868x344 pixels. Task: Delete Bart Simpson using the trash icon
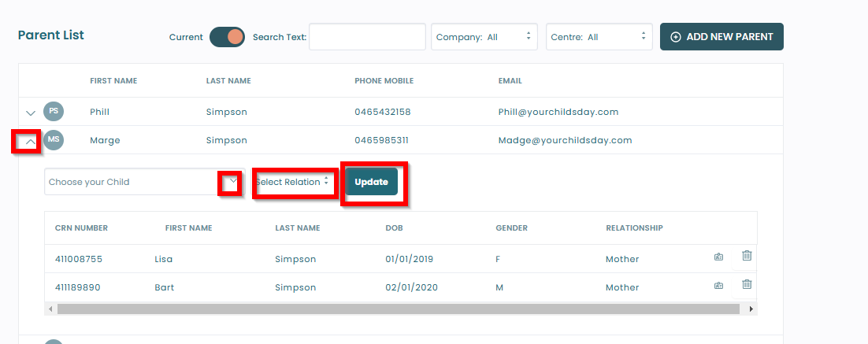pos(747,284)
